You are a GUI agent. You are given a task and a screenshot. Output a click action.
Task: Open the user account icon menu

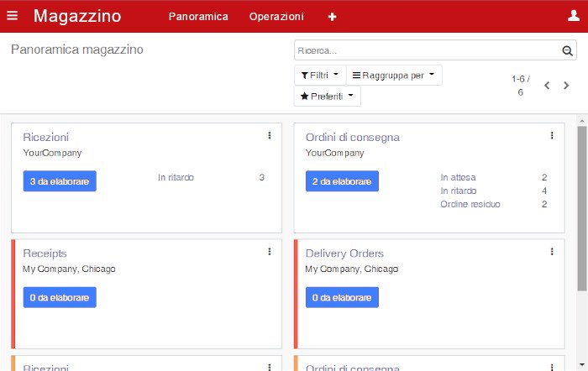point(574,16)
